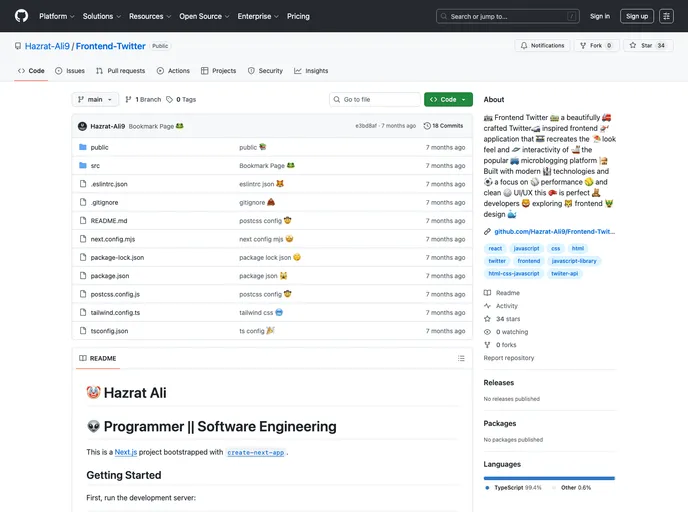Open the Pricing link
Viewport: 688px width, 512px height.
(298, 16)
